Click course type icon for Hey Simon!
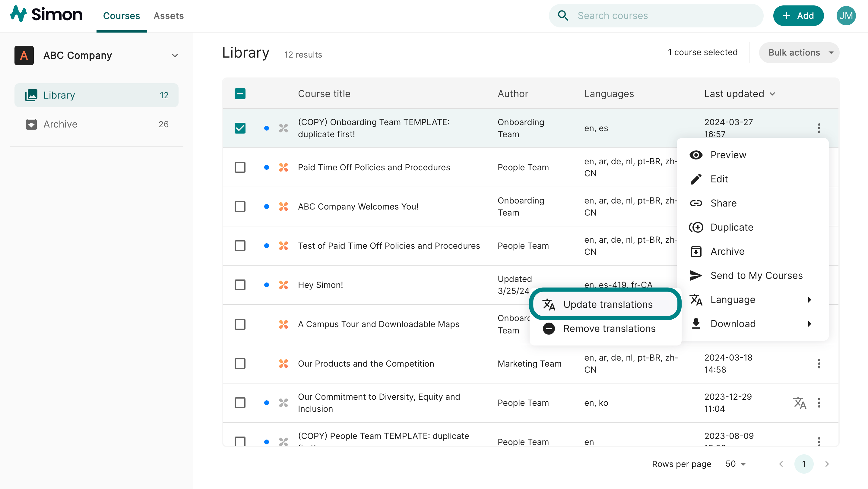The image size is (868, 489). coord(284,285)
